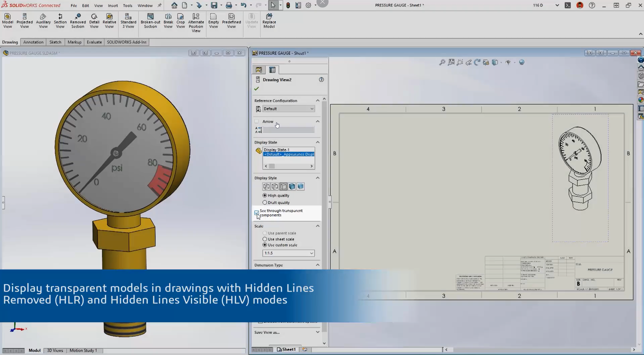Open the 116 D unit dropdown

coord(557,5)
